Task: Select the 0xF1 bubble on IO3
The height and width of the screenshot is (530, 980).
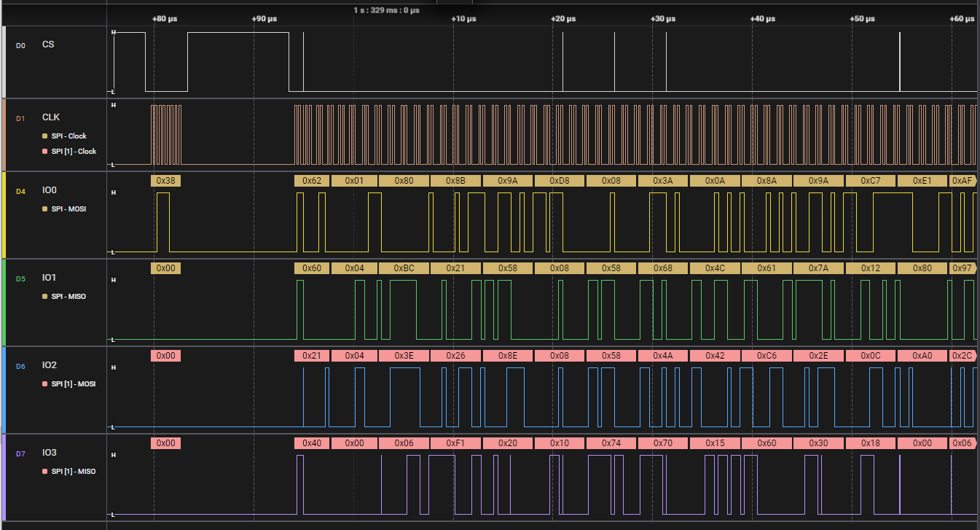Action: click(x=455, y=443)
